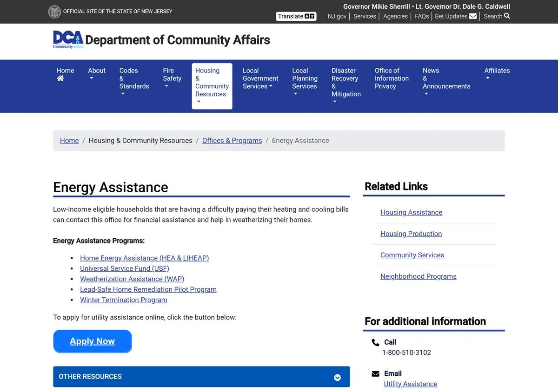Image resolution: width=558 pixels, height=392 pixels.
Task: Click the New Jersey state seal icon
Action: pos(54,12)
